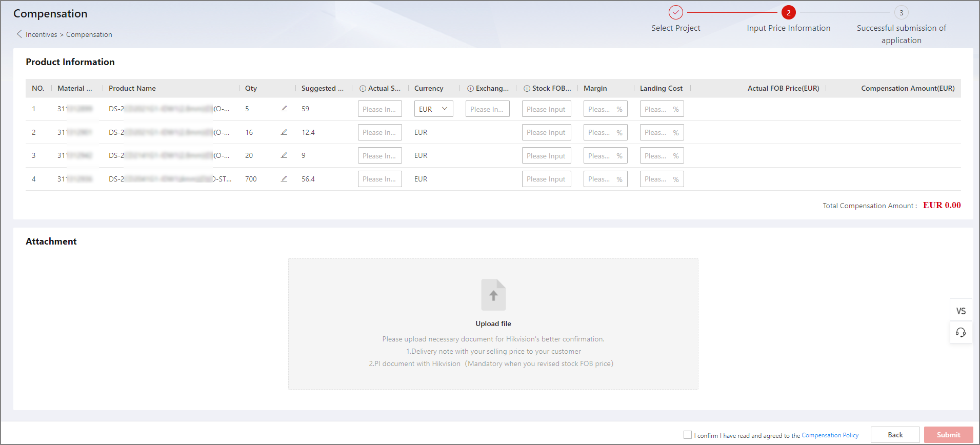Edit quantity pencil icon for row 4

tap(284, 179)
